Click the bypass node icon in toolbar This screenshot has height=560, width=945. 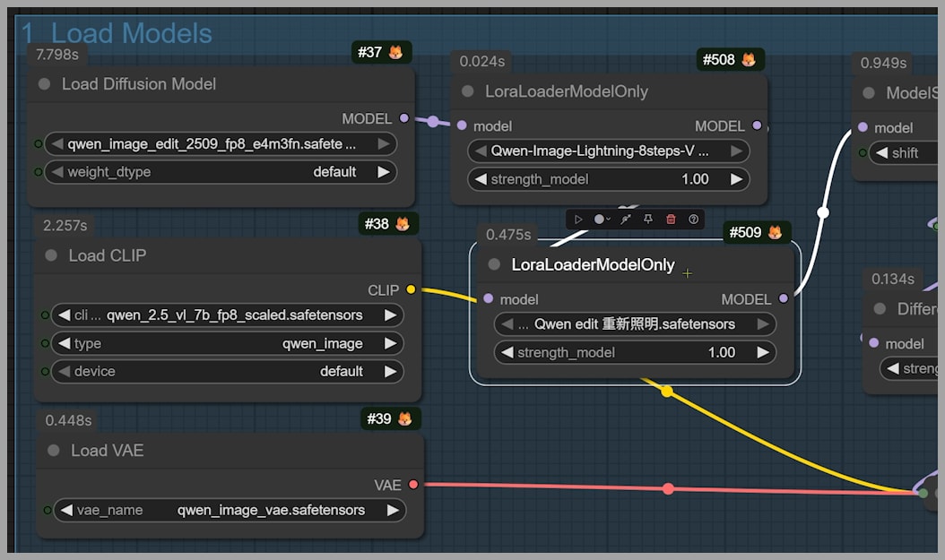click(626, 220)
